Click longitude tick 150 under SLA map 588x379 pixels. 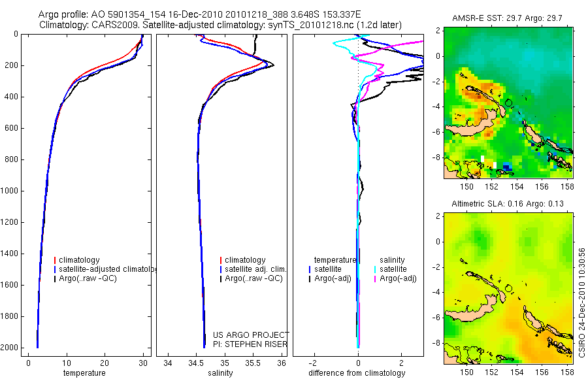(466, 372)
